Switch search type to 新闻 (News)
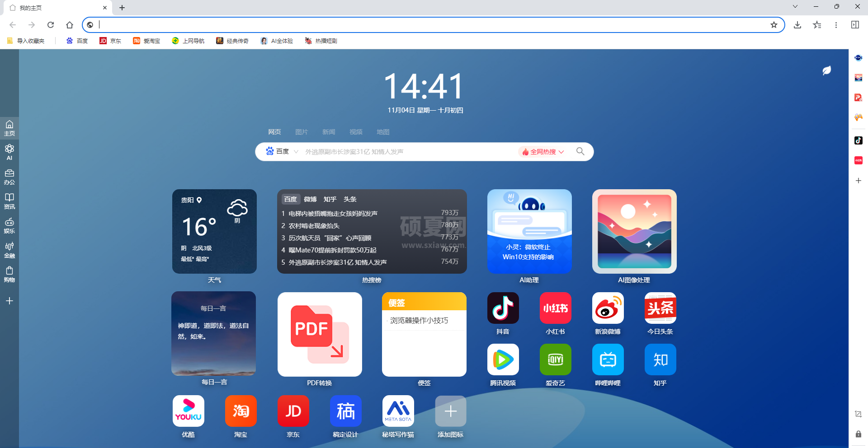The width and height of the screenshot is (868, 448). point(329,132)
